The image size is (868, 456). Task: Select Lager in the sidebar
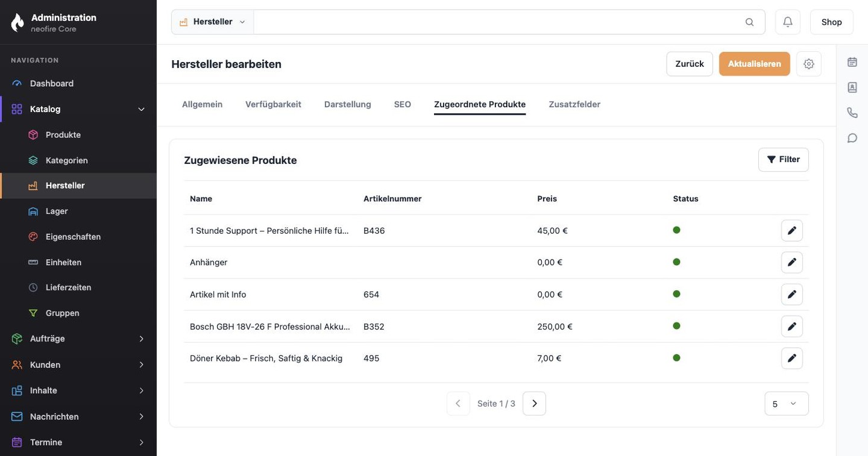(x=78, y=211)
